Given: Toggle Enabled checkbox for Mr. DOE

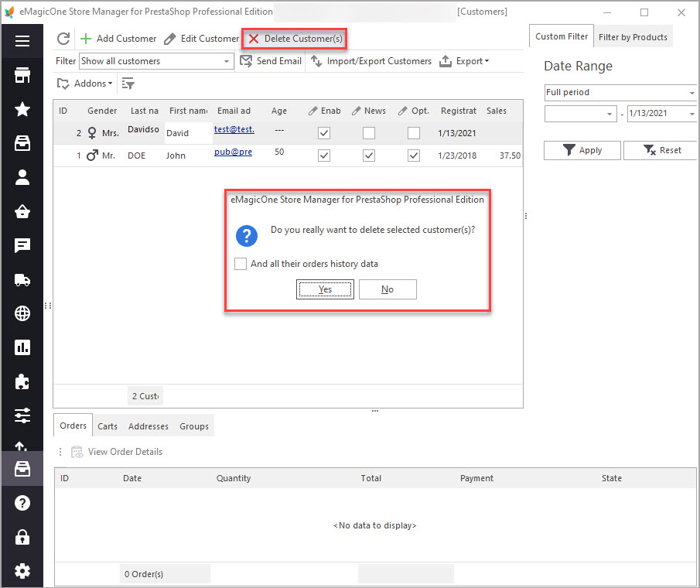Looking at the screenshot, I should pos(324,156).
